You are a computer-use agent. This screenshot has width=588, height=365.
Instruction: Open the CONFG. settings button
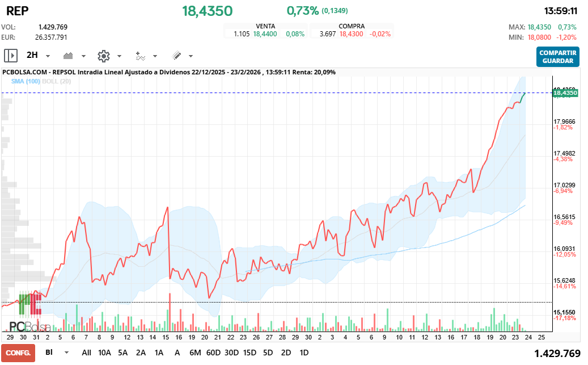tap(18, 353)
